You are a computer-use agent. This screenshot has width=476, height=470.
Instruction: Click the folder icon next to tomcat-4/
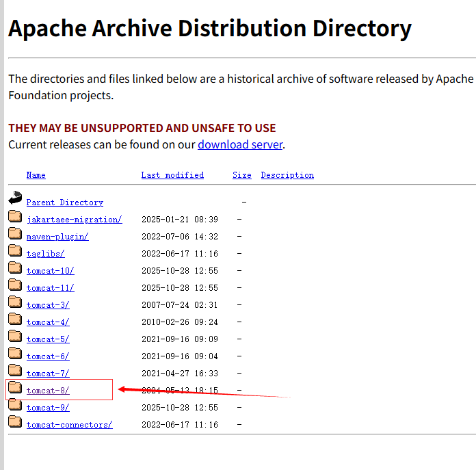coord(15,319)
